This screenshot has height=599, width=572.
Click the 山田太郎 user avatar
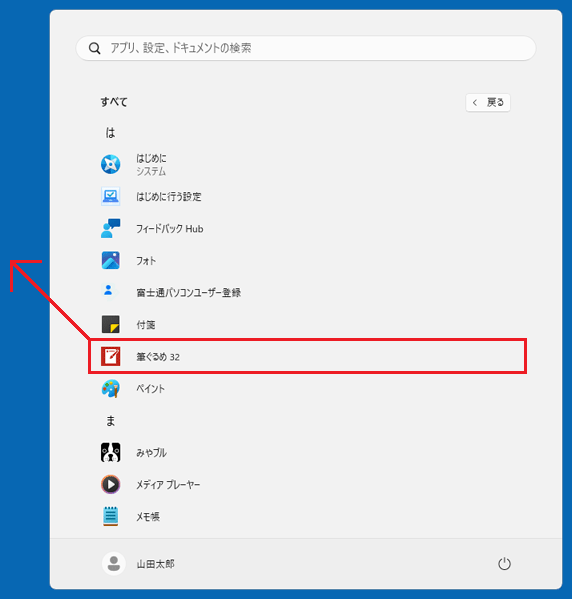tap(114, 563)
